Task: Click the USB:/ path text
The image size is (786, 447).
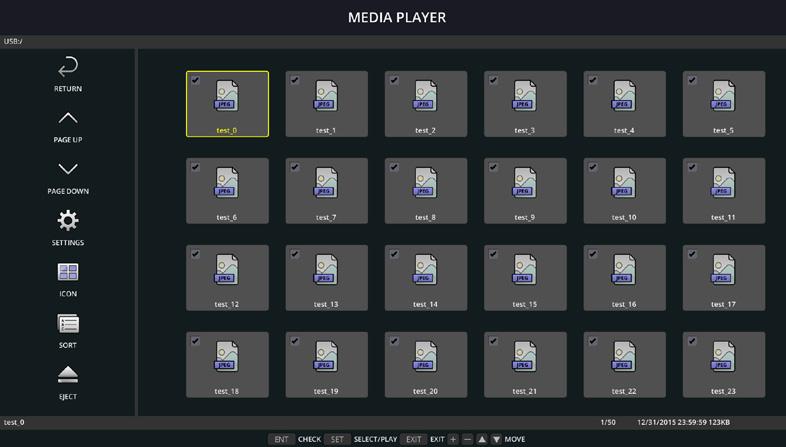Action: point(13,41)
